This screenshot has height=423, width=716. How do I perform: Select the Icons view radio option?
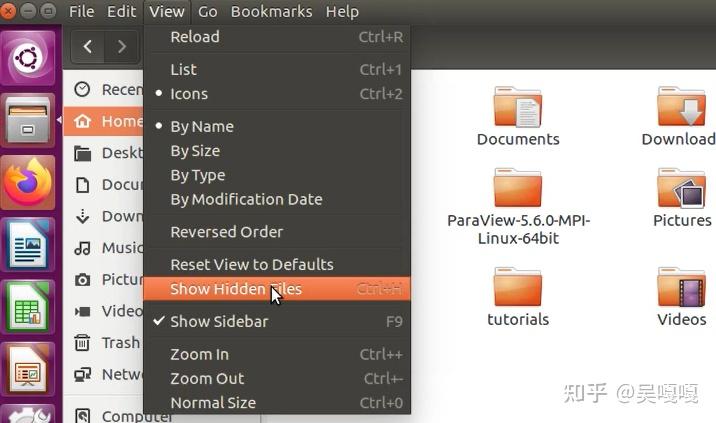click(189, 94)
